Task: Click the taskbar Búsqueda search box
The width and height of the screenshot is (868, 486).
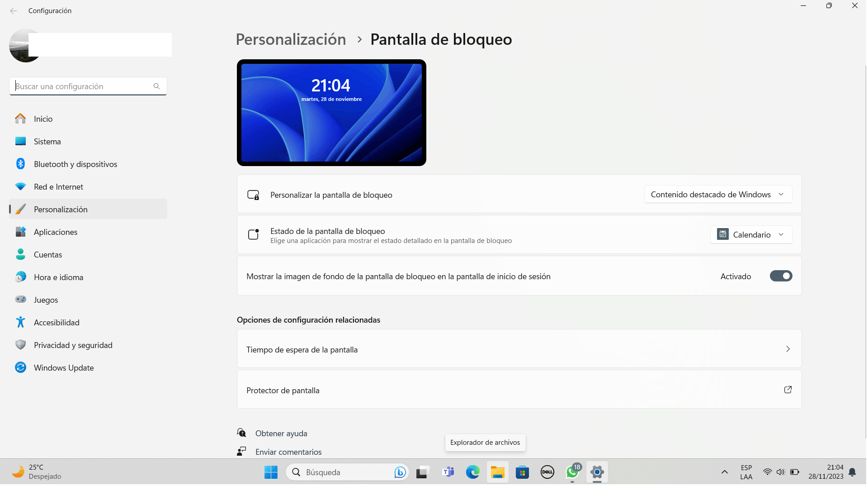Action: coord(347,472)
